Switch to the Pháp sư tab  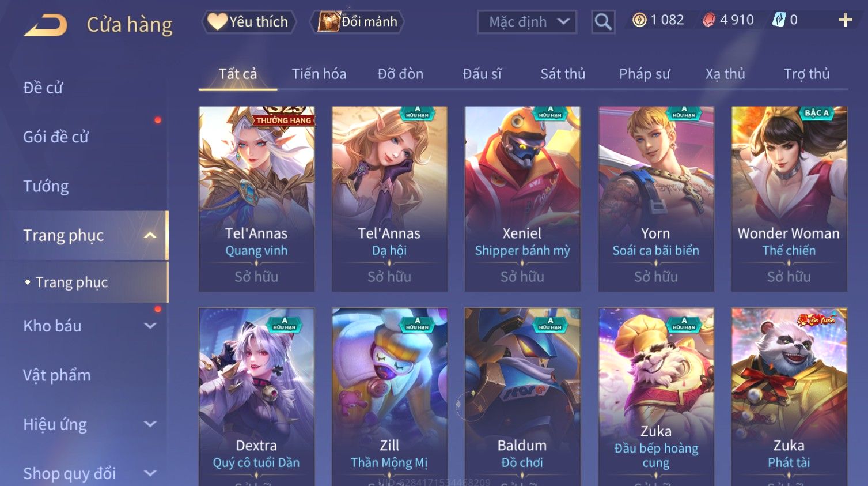(x=645, y=74)
